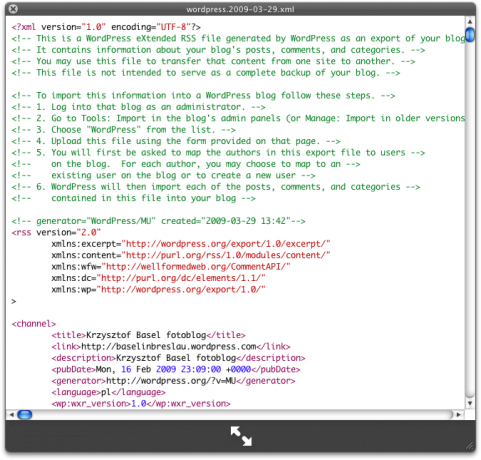The height and width of the screenshot is (460, 481).
Task: Click the <channel> opening tag
Action: [x=34, y=324]
